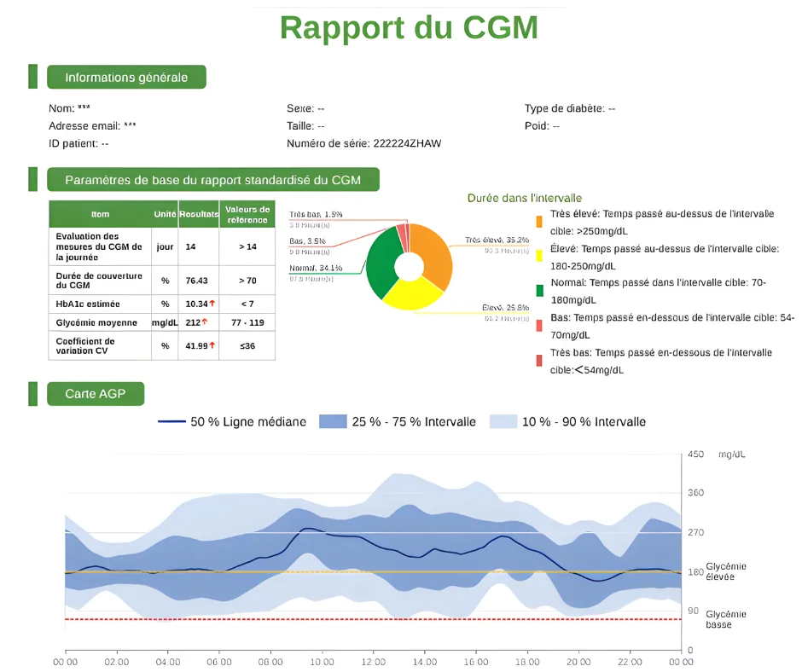Screen dimensions: 802x672
Task: Click the 10 % - 90 % Intervalle legend box
Action: pyautogui.click(x=503, y=421)
